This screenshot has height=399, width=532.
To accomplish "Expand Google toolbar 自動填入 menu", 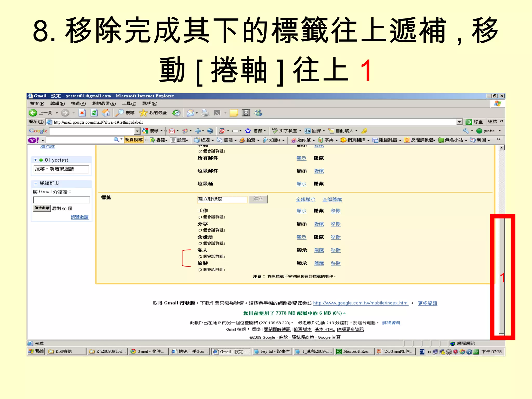I will (x=356, y=131).
